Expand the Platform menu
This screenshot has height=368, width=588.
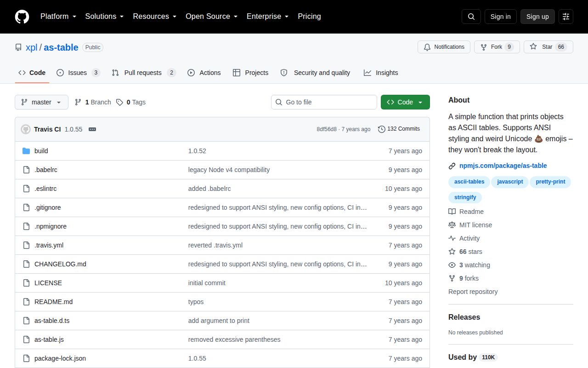pos(58,17)
